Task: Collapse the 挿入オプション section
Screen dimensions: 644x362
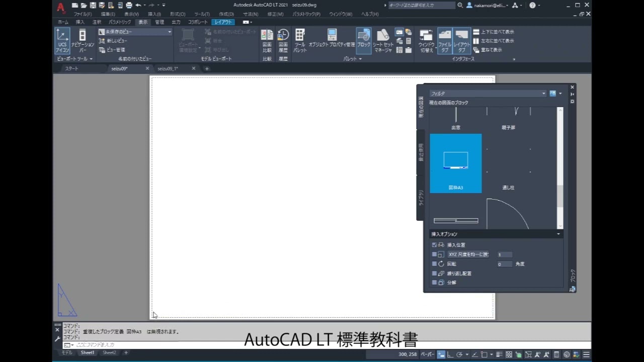Action: 558,234
